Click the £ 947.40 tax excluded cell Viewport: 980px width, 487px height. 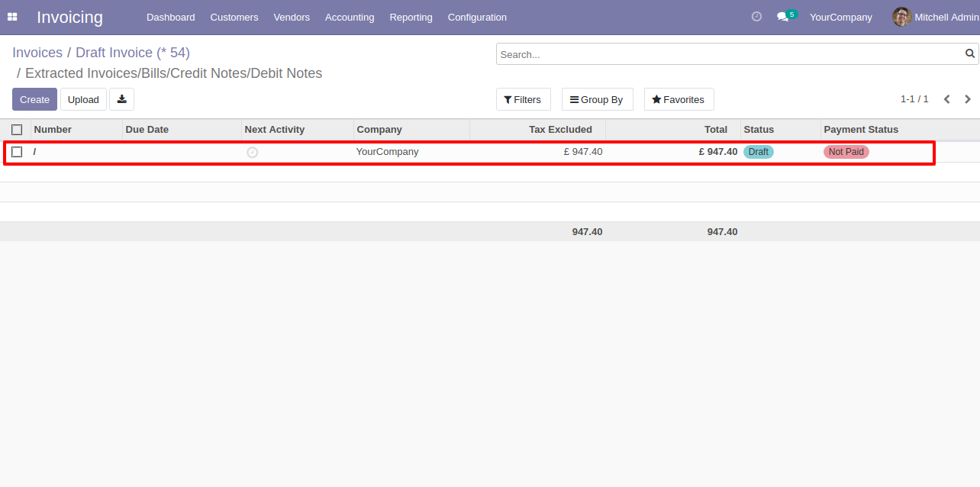[x=583, y=152]
